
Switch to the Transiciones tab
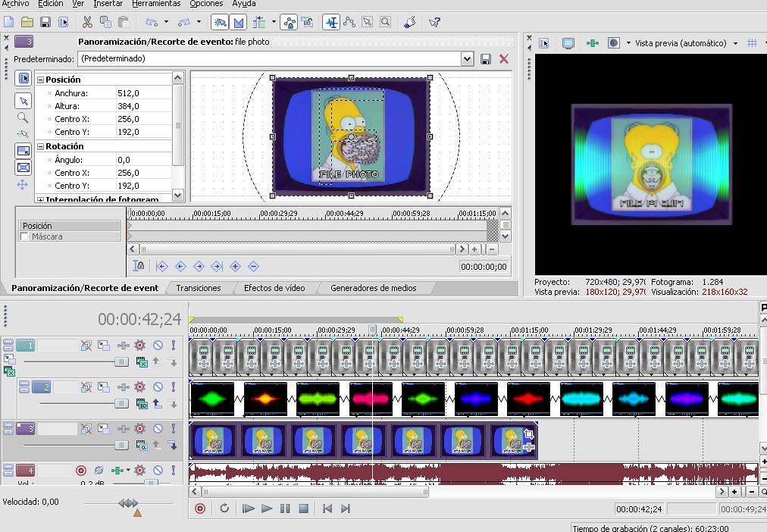(198, 288)
